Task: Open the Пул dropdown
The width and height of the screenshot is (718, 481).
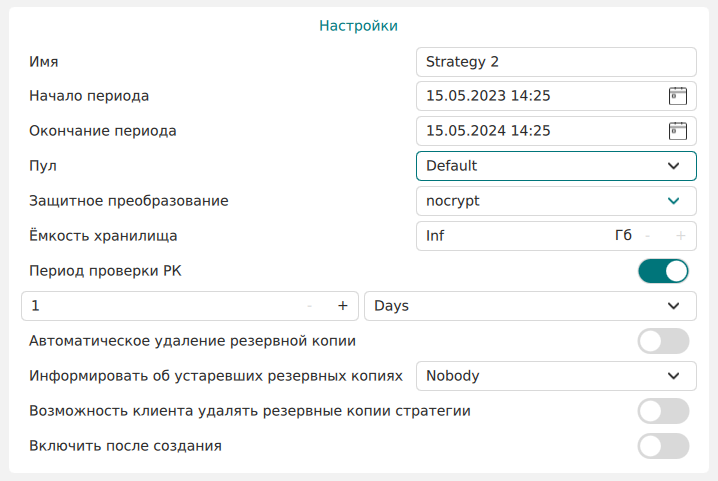Action: 556,166
